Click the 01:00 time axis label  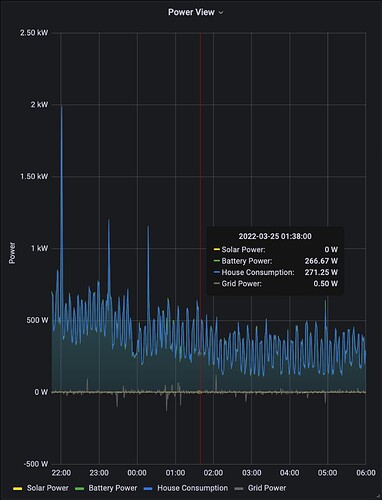[x=175, y=473]
